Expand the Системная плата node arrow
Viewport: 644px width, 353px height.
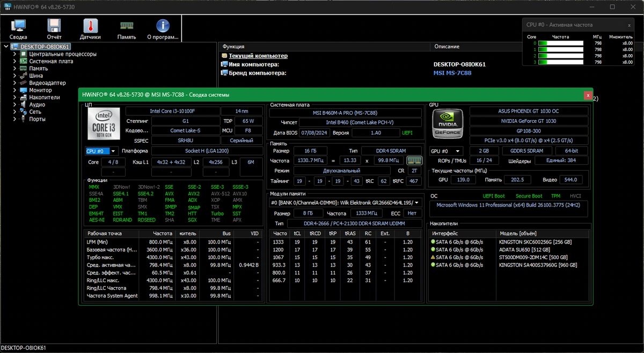(15, 61)
